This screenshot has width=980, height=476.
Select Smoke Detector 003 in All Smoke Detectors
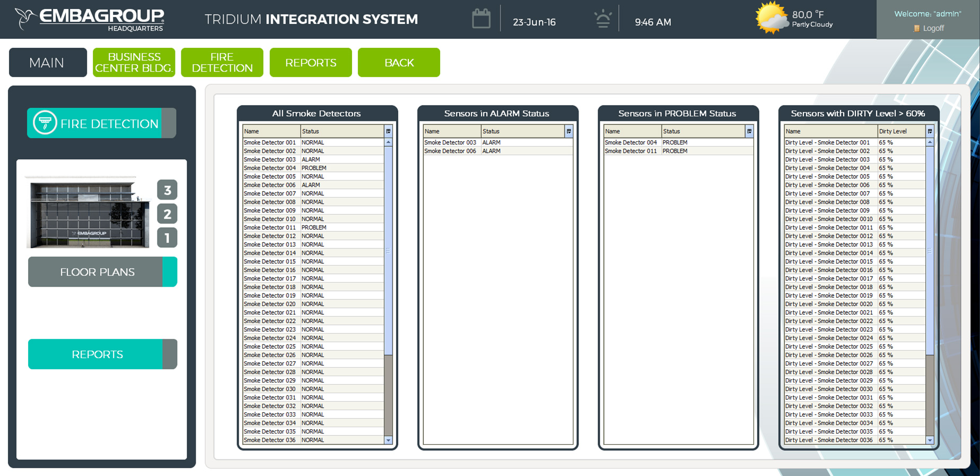(313, 159)
